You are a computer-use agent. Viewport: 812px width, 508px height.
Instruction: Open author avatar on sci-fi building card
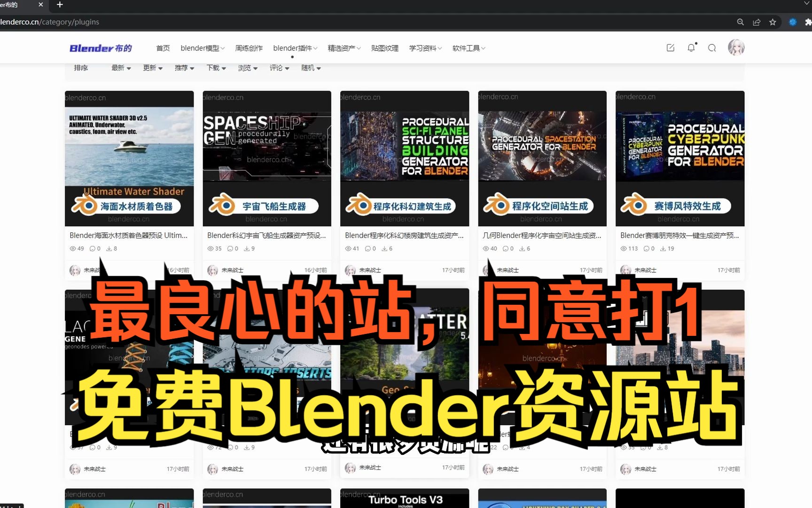tap(351, 270)
